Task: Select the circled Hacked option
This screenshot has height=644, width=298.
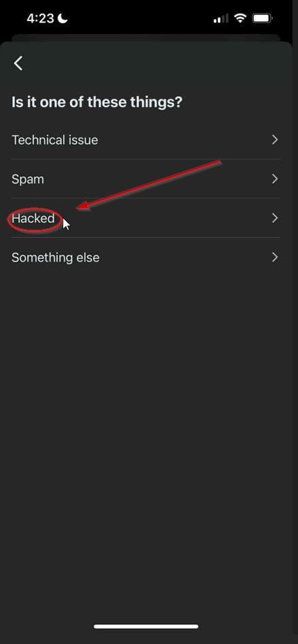Action: click(146, 218)
